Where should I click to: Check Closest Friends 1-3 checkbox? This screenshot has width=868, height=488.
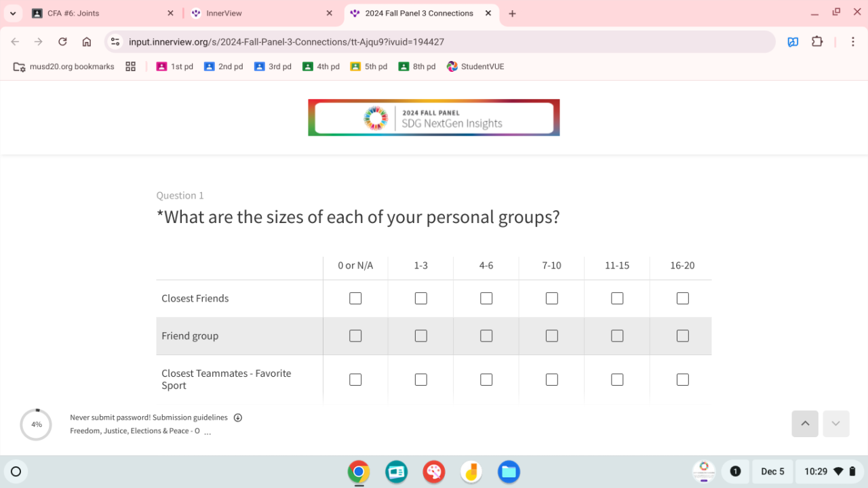click(x=421, y=298)
